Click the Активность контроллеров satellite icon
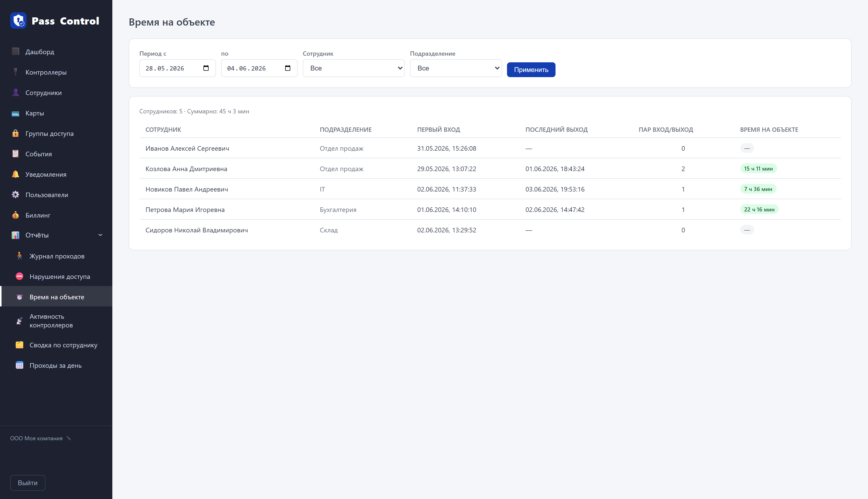 19,321
